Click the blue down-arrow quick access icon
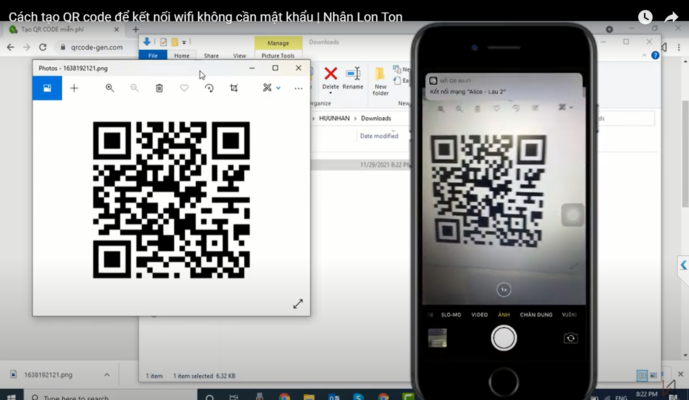The height and width of the screenshot is (400, 689). [x=147, y=42]
